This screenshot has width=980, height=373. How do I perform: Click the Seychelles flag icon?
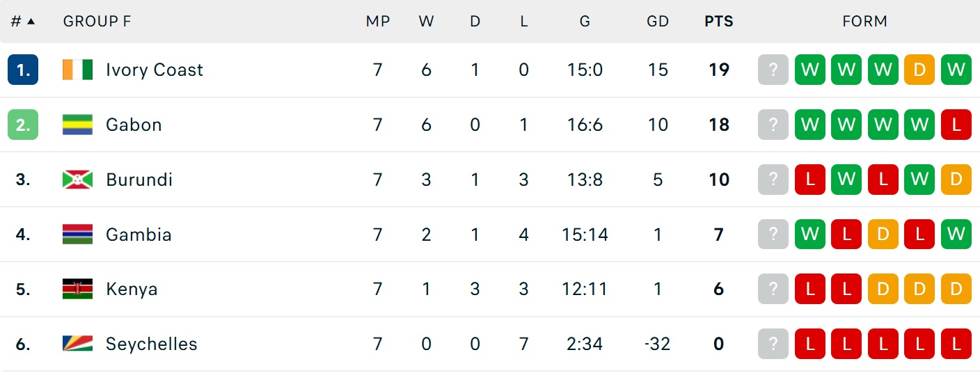(77, 344)
